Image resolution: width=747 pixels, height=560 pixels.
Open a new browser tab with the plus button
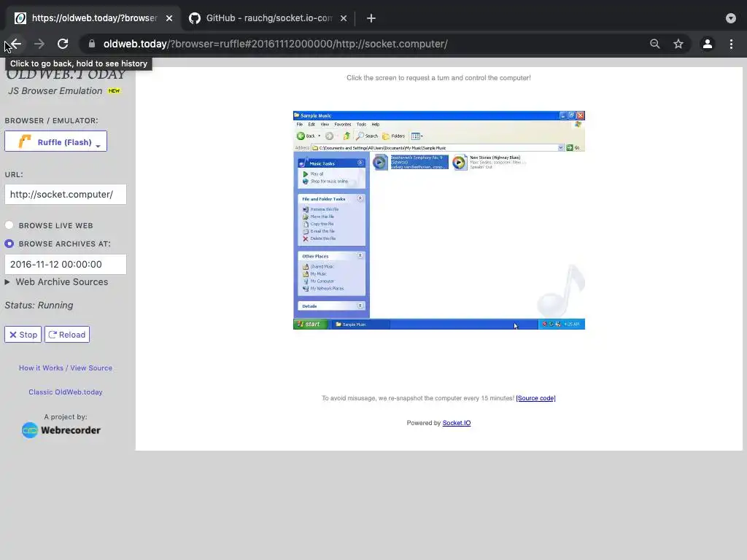[x=371, y=18]
